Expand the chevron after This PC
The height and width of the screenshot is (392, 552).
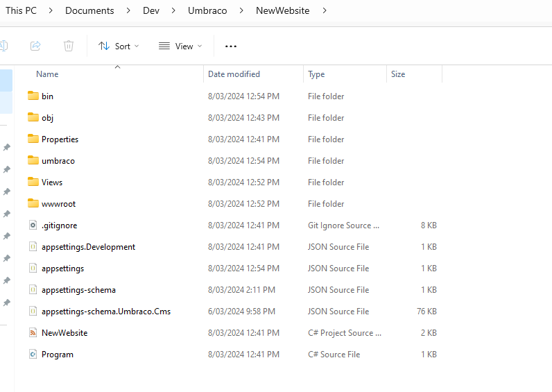coord(51,10)
